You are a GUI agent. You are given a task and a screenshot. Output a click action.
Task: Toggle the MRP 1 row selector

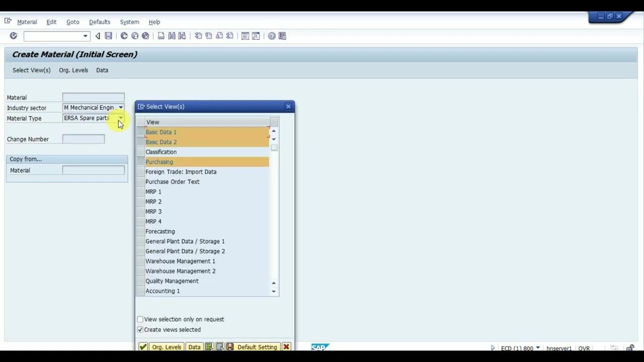141,192
